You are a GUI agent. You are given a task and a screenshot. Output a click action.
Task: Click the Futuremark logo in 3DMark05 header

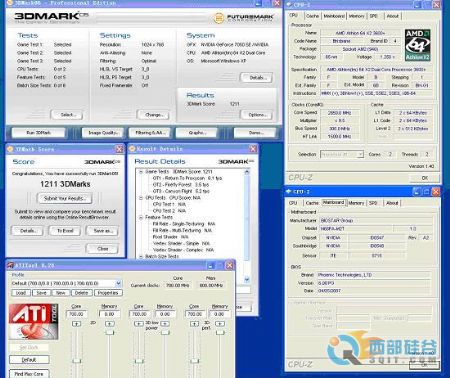click(x=244, y=18)
